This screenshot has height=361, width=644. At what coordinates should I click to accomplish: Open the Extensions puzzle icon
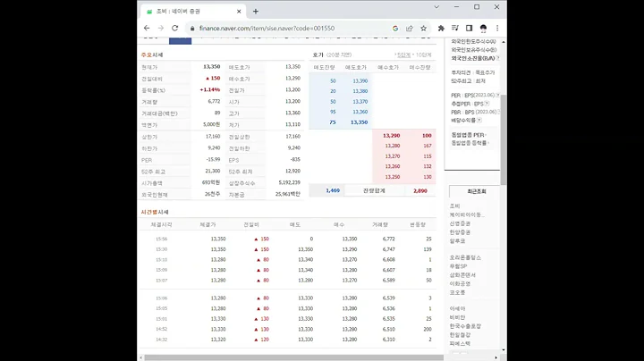[x=441, y=29]
